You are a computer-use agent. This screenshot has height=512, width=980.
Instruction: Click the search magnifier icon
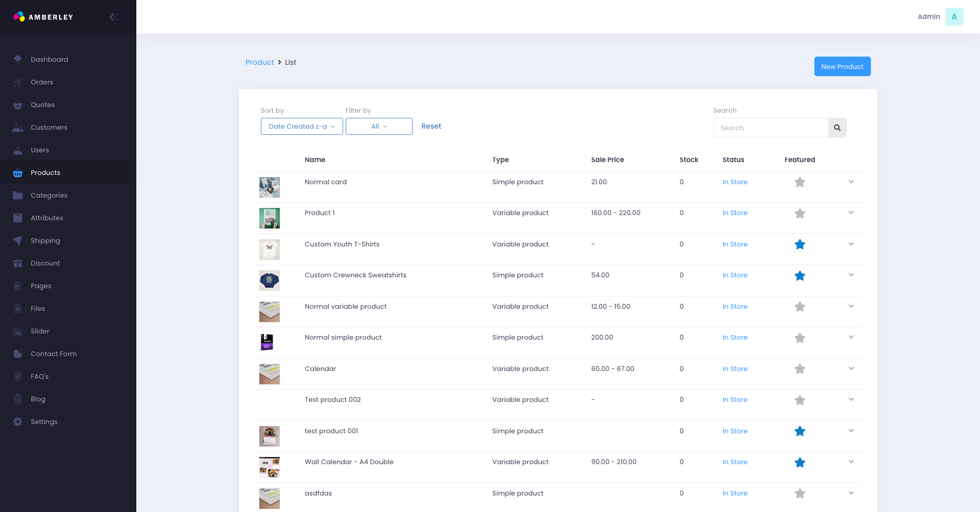point(837,128)
